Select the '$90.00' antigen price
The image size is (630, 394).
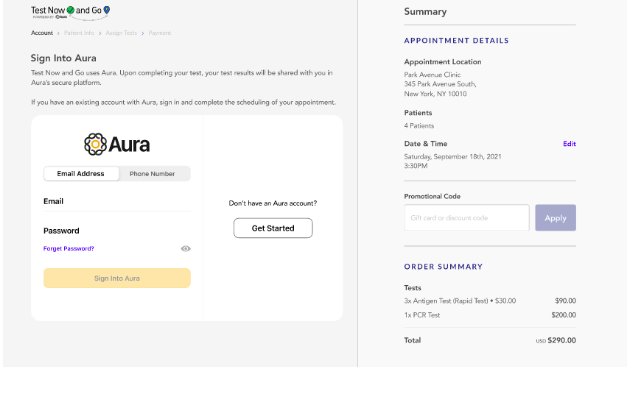565,301
